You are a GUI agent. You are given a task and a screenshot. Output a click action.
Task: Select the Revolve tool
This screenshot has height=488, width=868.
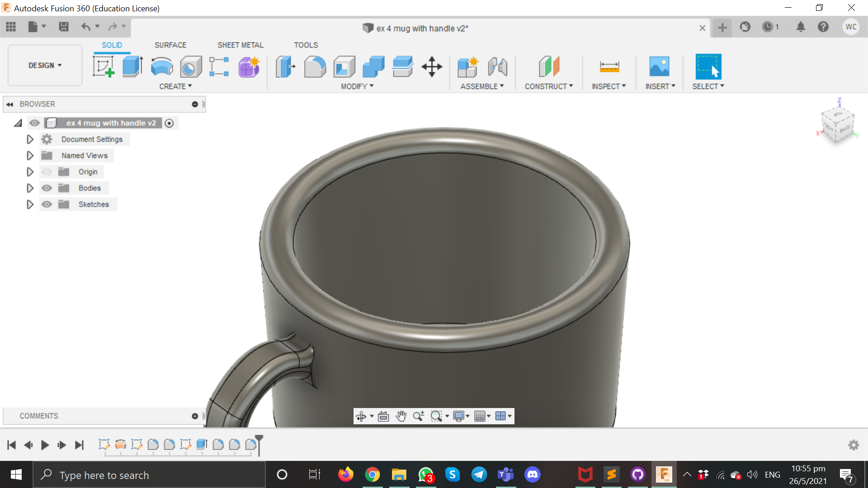162,66
